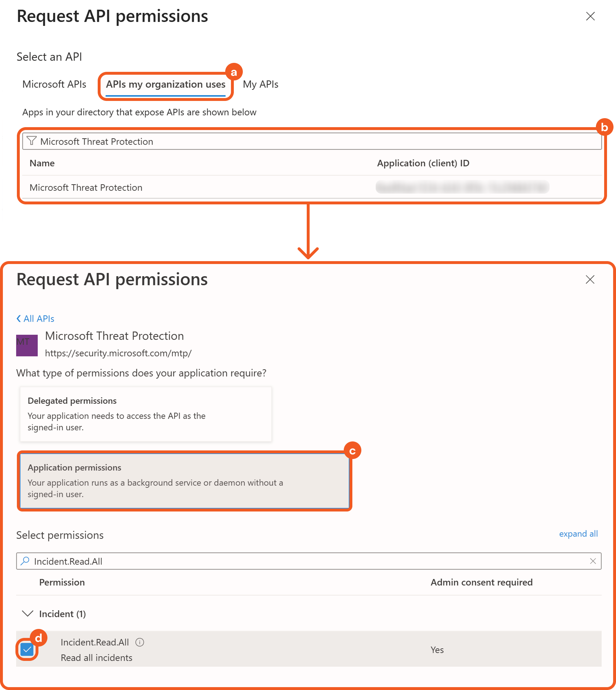This screenshot has width=616, height=690.
Task: Switch to the Microsoft APIs tab
Action: tap(54, 84)
